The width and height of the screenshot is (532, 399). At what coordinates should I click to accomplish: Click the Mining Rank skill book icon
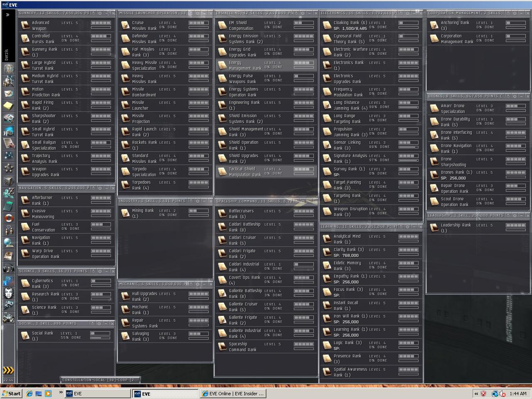tap(125, 213)
